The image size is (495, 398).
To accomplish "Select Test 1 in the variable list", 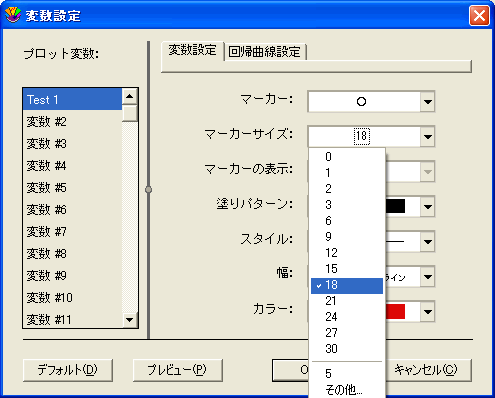I will [x=72, y=99].
